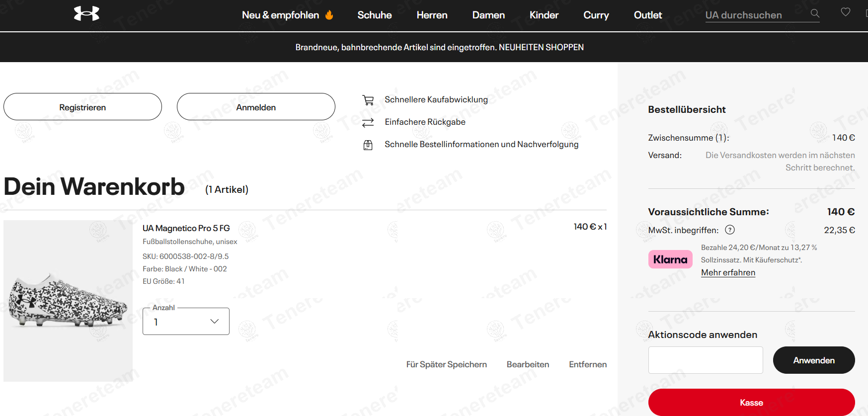Click the return arrows icon for Einfachere Rückgabe

pyautogui.click(x=368, y=122)
